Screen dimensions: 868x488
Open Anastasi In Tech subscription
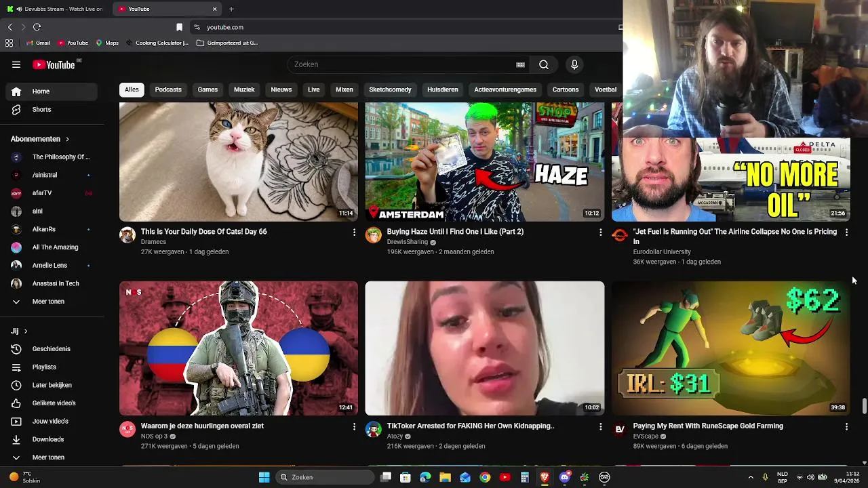pyautogui.click(x=52, y=283)
